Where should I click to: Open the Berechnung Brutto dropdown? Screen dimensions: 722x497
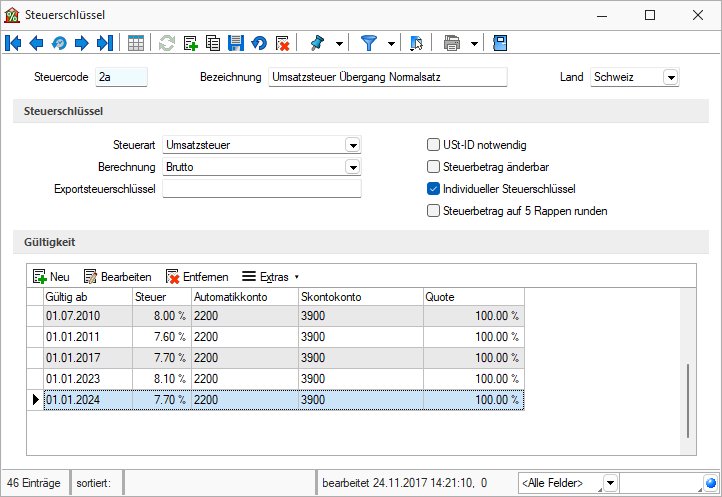352,167
